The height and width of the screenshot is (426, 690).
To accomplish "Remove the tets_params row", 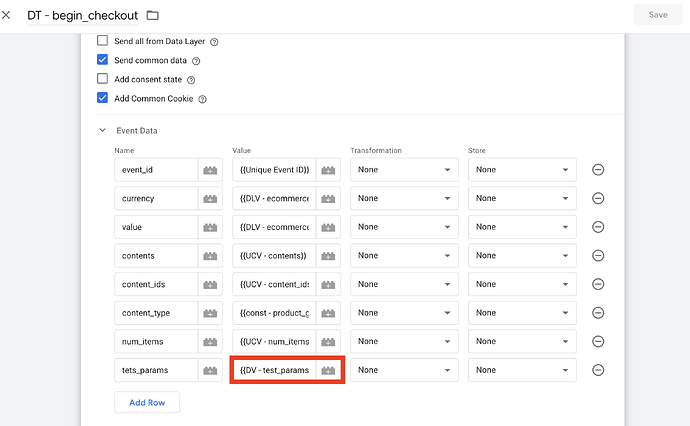I will [x=598, y=370].
